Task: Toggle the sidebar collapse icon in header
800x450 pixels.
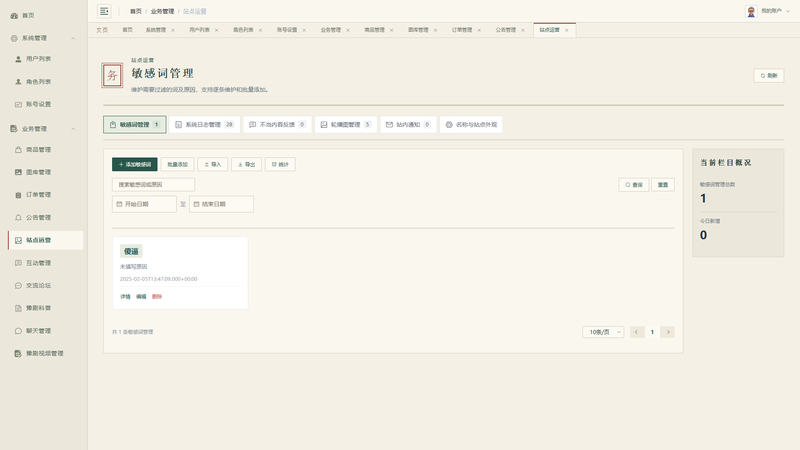Action: pyautogui.click(x=104, y=11)
